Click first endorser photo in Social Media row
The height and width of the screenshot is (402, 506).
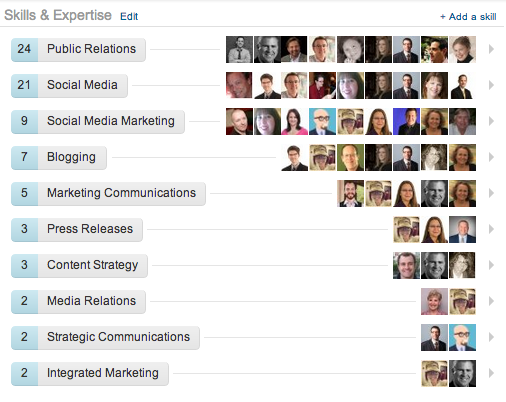point(239,85)
